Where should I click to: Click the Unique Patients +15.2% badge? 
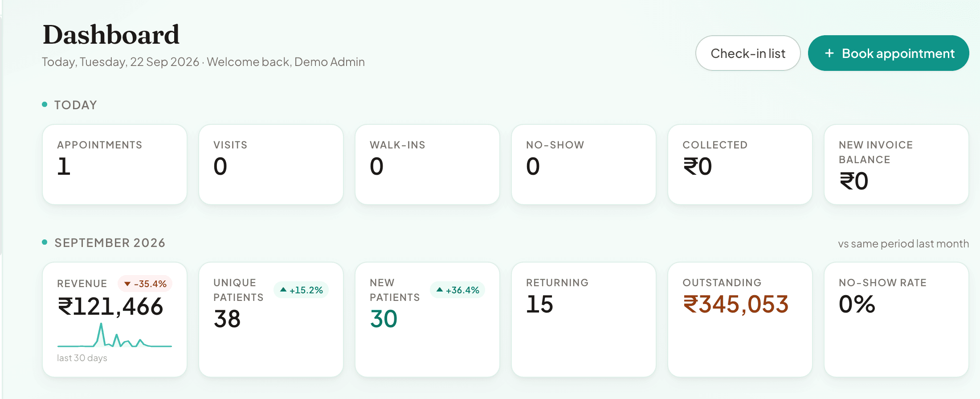pyautogui.click(x=301, y=290)
